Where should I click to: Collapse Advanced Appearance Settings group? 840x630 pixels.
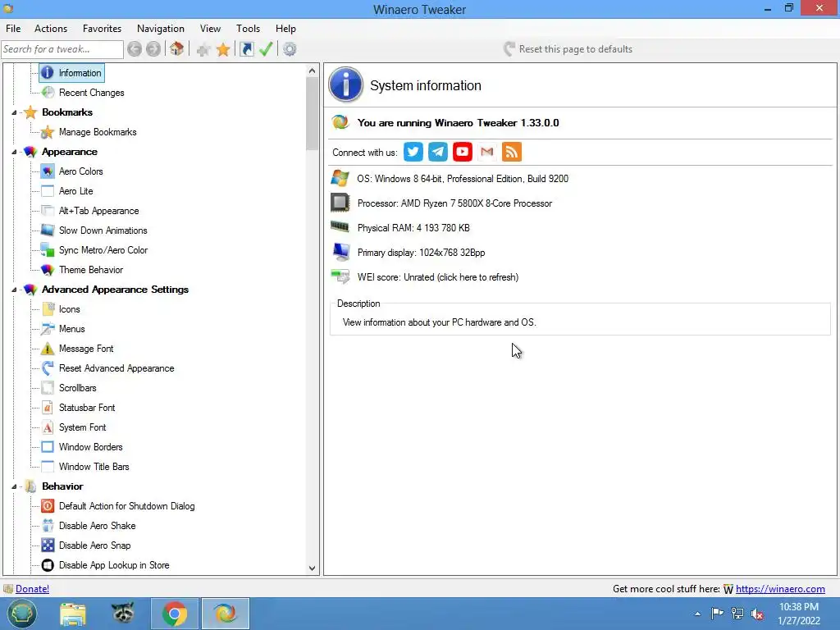point(14,290)
